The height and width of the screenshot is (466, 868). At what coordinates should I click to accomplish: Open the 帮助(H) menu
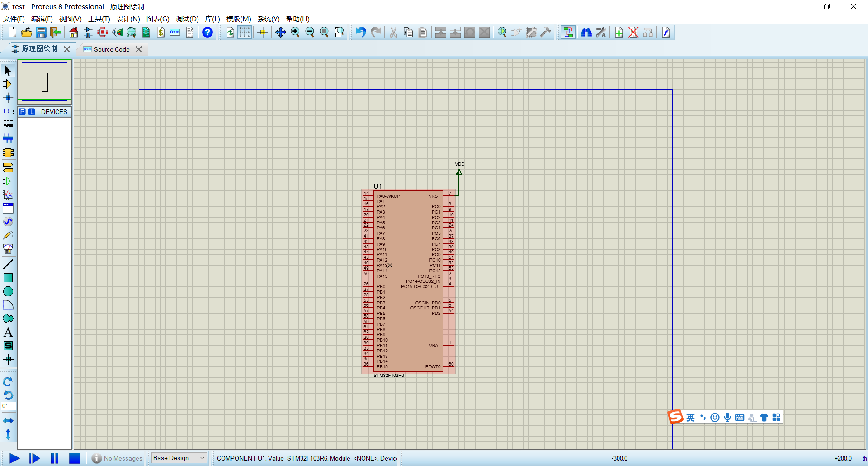(298, 19)
